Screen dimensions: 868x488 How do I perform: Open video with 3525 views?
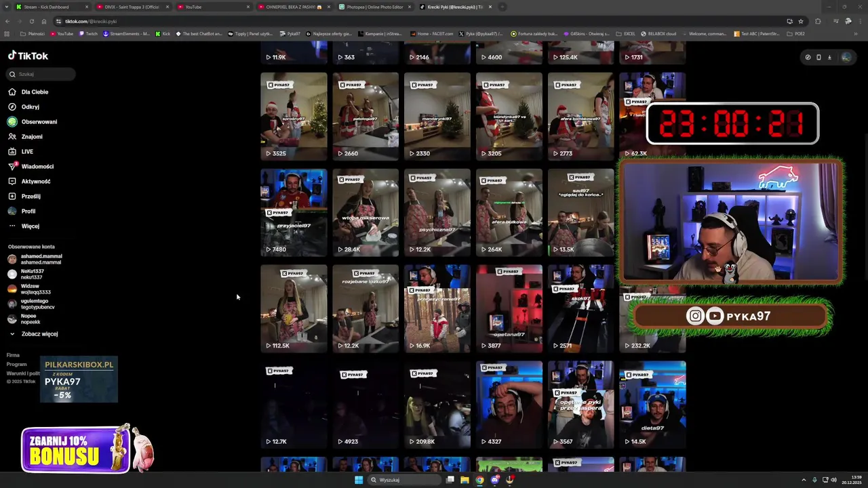point(294,116)
